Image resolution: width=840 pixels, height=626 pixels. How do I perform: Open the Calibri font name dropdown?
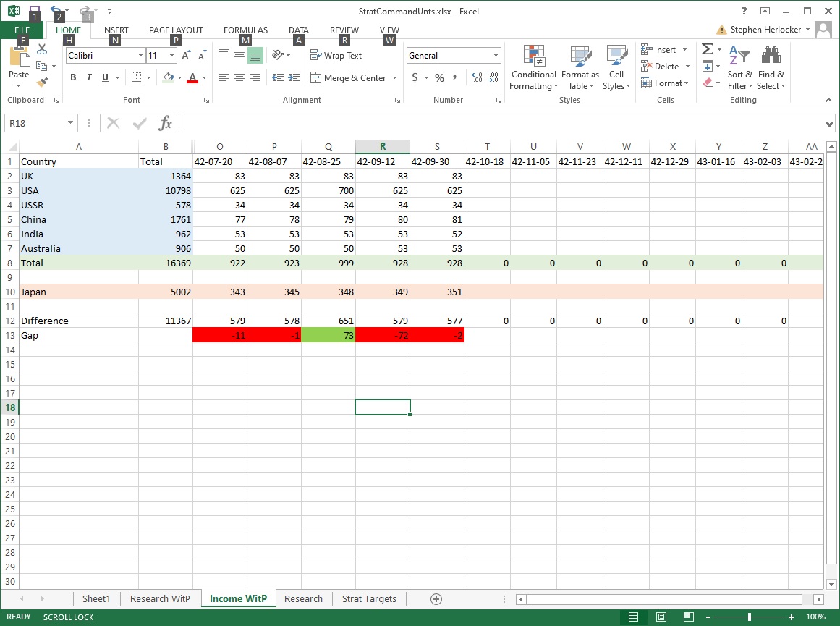tap(140, 55)
